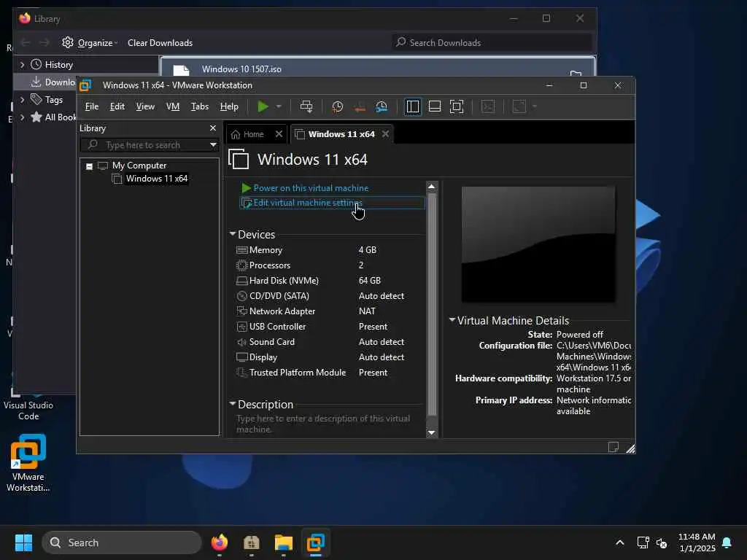Click the stretch guest toolbar icon

tap(519, 106)
